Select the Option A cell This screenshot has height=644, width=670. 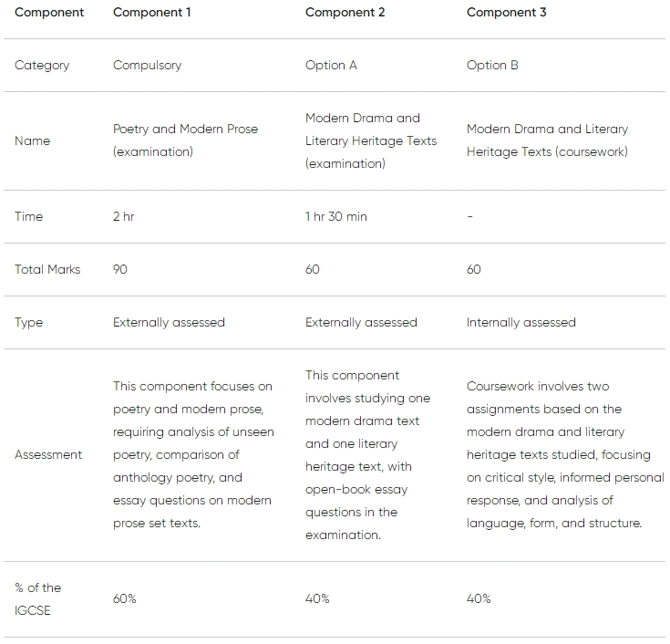point(331,65)
